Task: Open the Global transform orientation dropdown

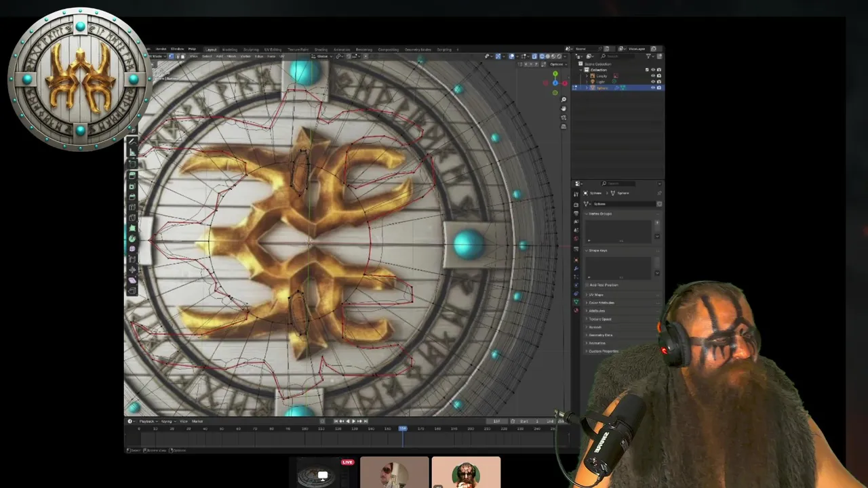Action: click(x=322, y=56)
